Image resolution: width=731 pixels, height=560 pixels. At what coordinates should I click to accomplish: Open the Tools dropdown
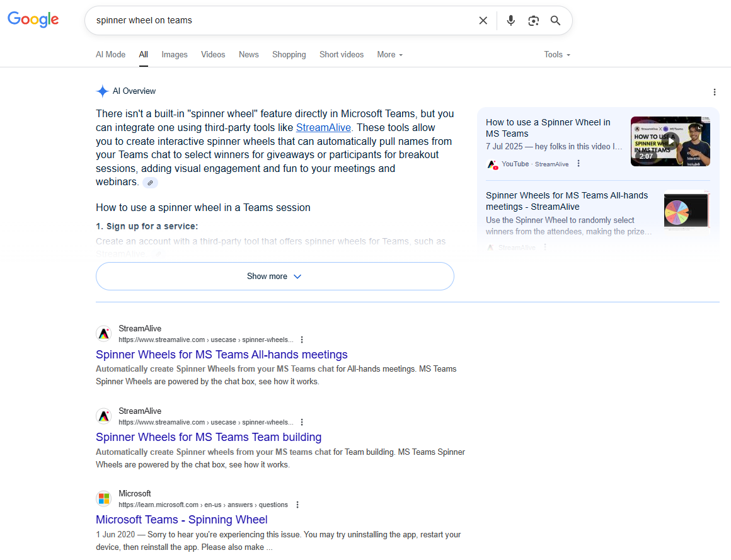click(557, 55)
